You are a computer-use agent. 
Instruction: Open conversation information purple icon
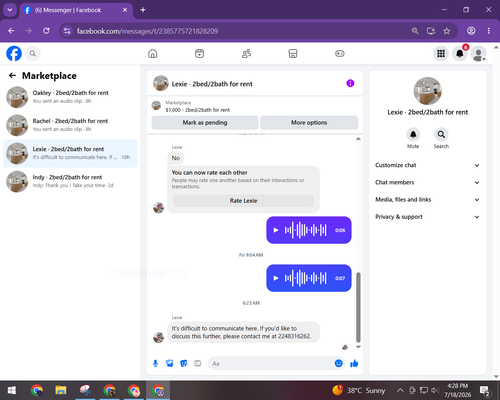(x=350, y=83)
